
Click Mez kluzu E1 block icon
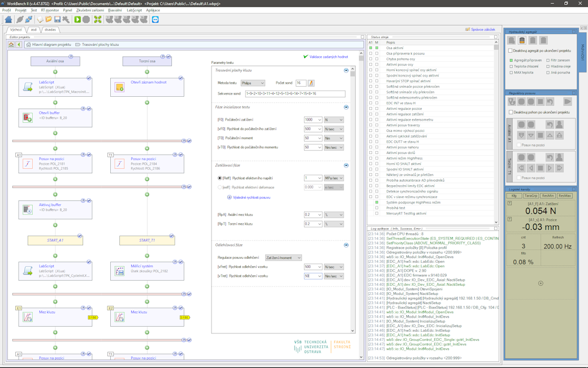point(28,317)
